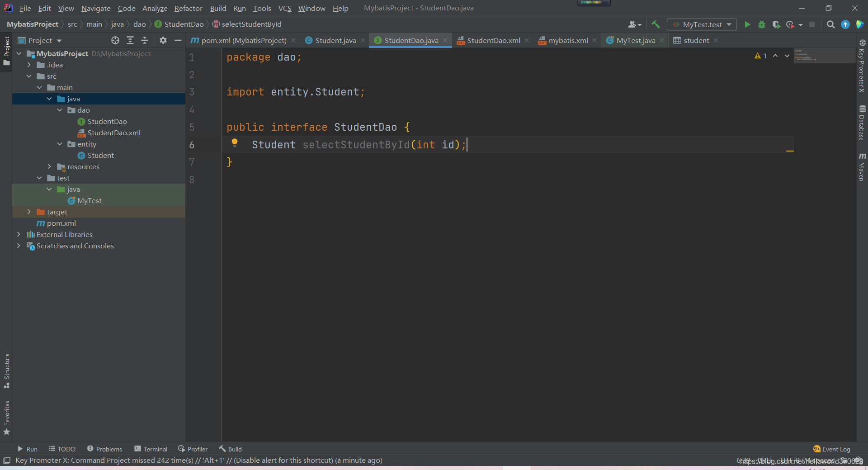868x470 pixels.
Task: Jump to previous highlighted error arrow
Action: (x=775, y=56)
